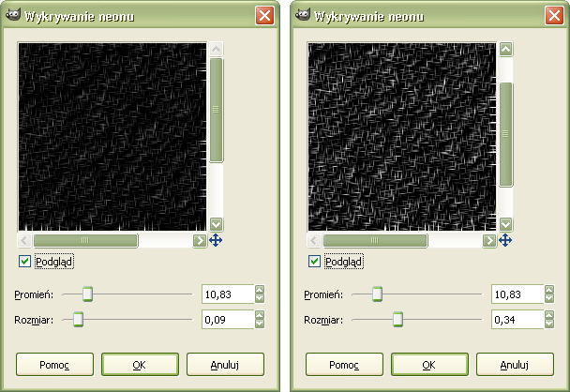The width and height of the screenshot is (570, 392).
Task: Click scroll-down arrow of right preview
Action: point(505,224)
